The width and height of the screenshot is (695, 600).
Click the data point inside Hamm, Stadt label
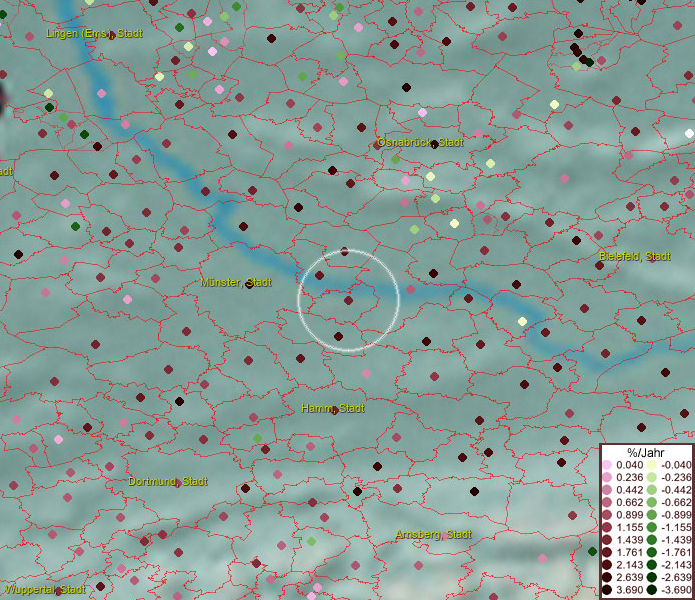tap(335, 410)
